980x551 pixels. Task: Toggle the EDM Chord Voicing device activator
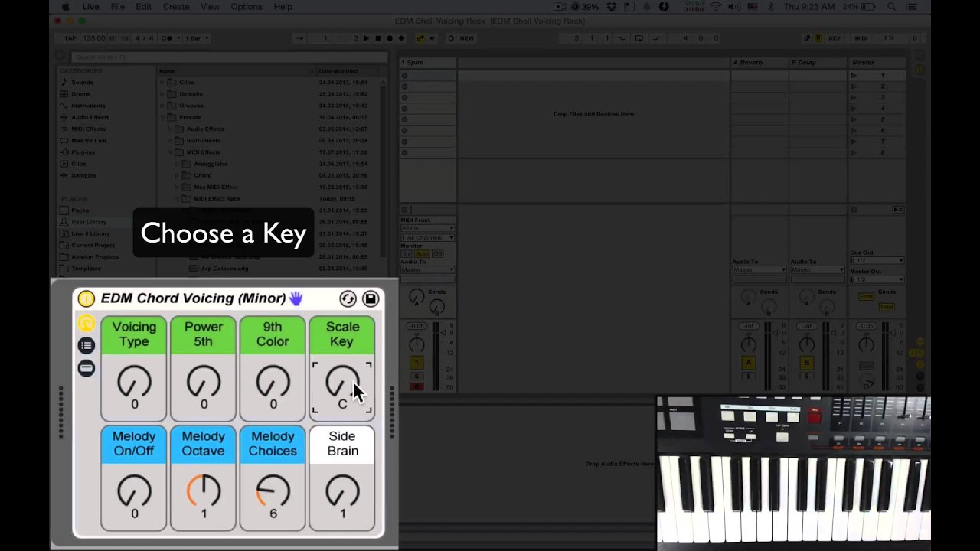87,298
